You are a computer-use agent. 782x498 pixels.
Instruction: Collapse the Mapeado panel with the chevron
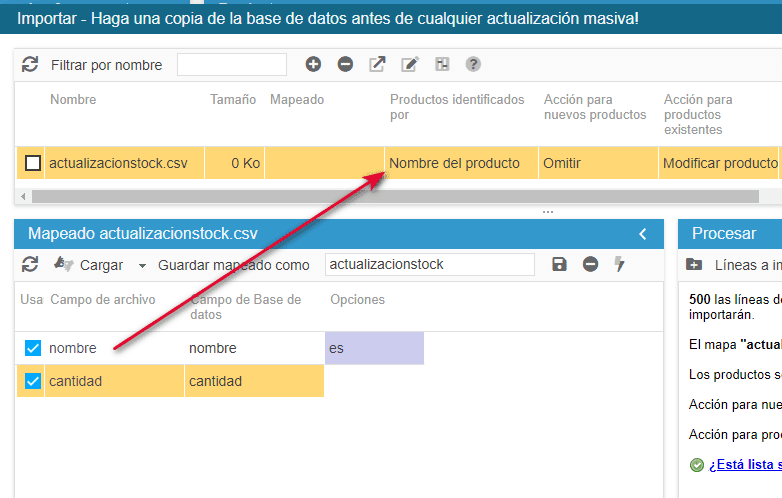click(x=643, y=234)
